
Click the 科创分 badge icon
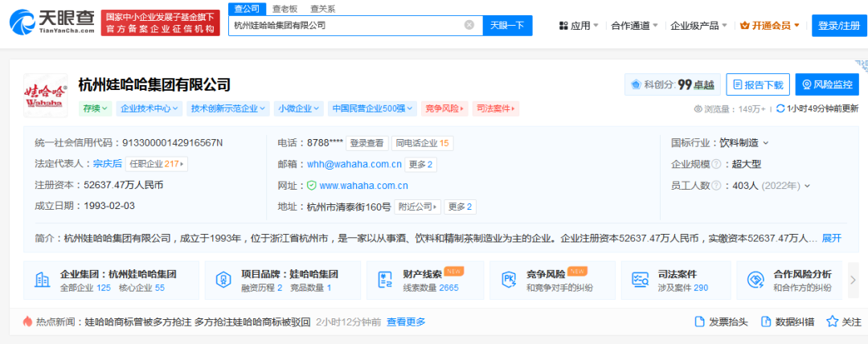(636, 84)
